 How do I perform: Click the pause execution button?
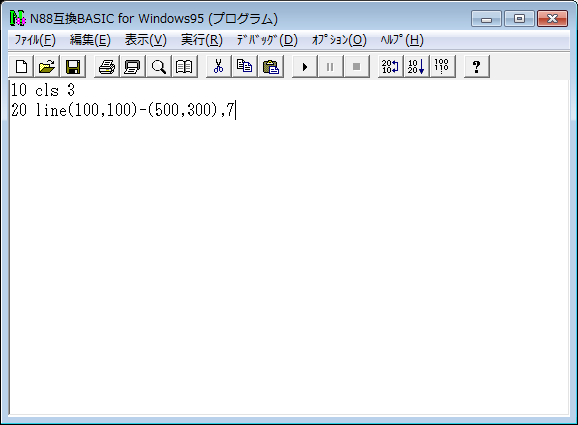coord(330,67)
